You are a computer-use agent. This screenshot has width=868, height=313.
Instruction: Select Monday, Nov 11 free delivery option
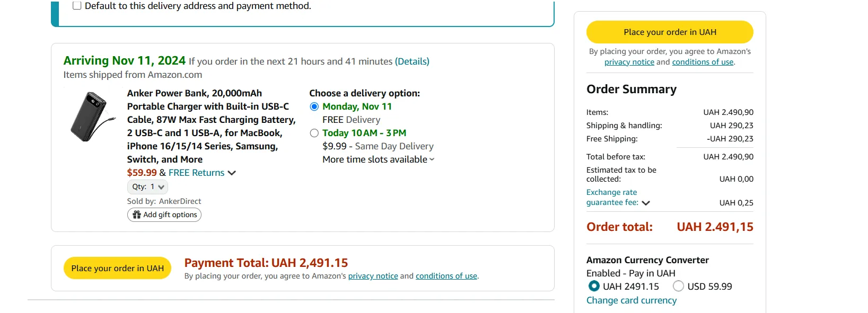314,106
